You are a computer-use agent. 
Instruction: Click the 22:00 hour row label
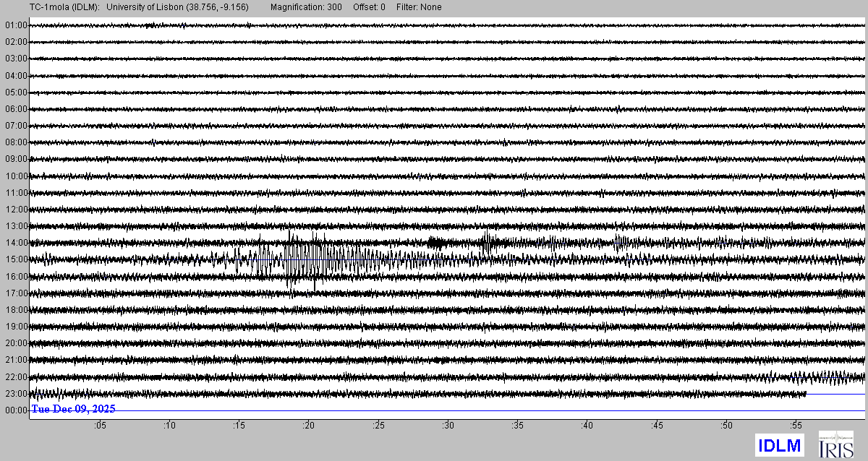pyautogui.click(x=15, y=376)
